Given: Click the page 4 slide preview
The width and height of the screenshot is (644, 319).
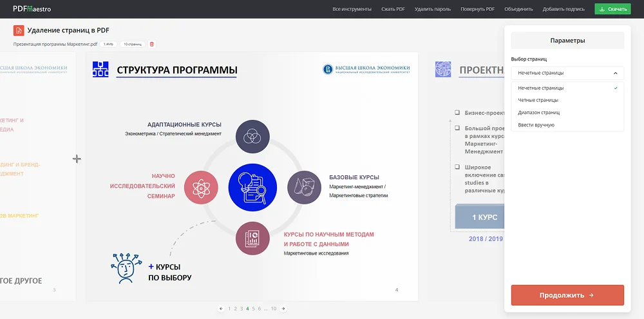Looking at the screenshot, I should (252, 174).
